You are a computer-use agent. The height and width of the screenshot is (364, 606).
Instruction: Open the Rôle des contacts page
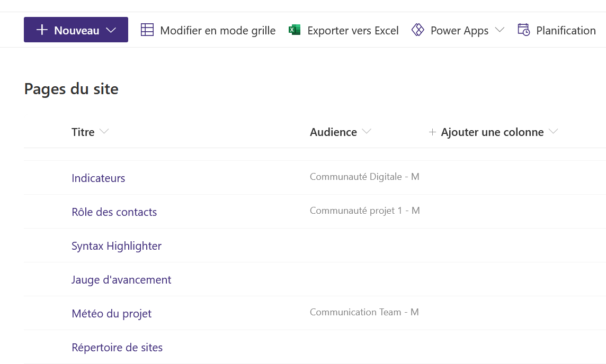(114, 212)
